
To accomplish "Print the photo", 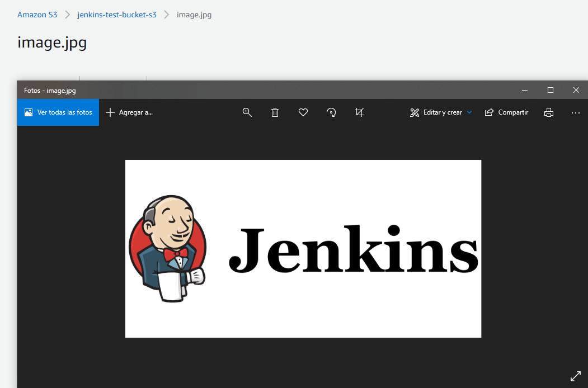I will pos(548,112).
